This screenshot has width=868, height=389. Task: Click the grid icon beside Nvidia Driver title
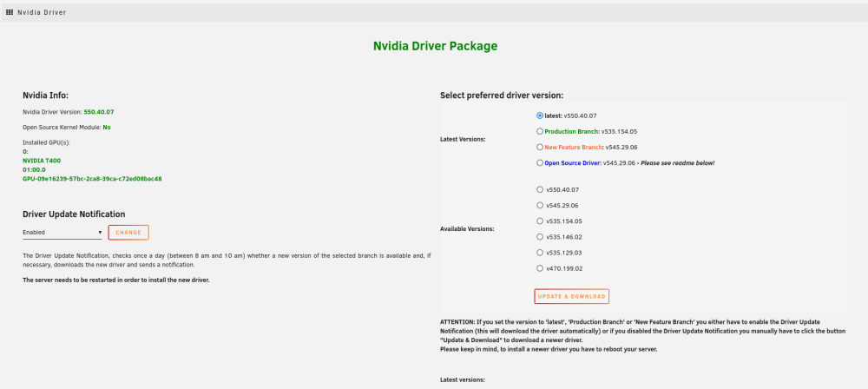pos(10,12)
